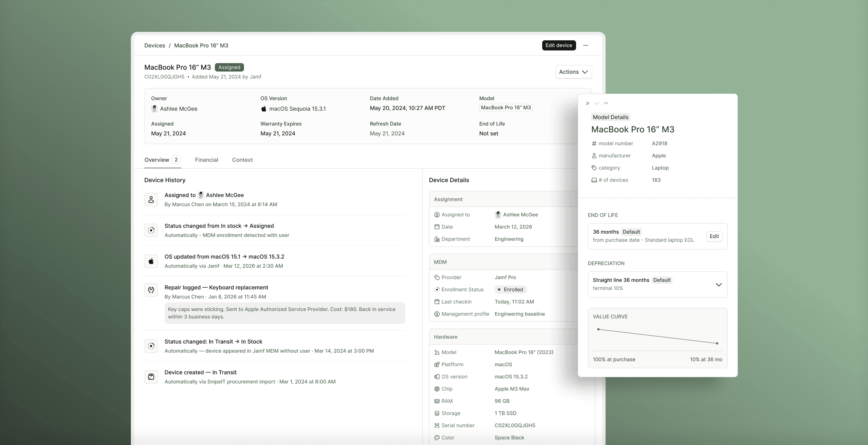Open the Financial tab
Viewport: 868px width, 445px height.
pyautogui.click(x=206, y=160)
